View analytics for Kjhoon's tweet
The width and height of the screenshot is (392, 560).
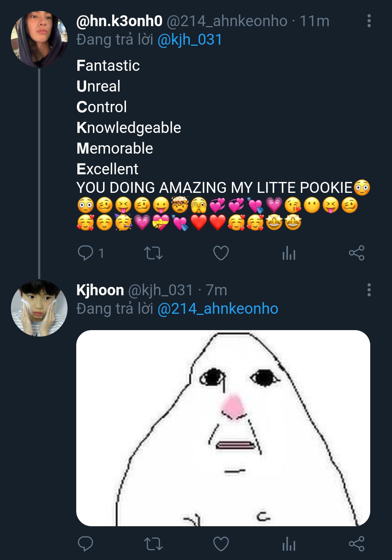coord(289,544)
